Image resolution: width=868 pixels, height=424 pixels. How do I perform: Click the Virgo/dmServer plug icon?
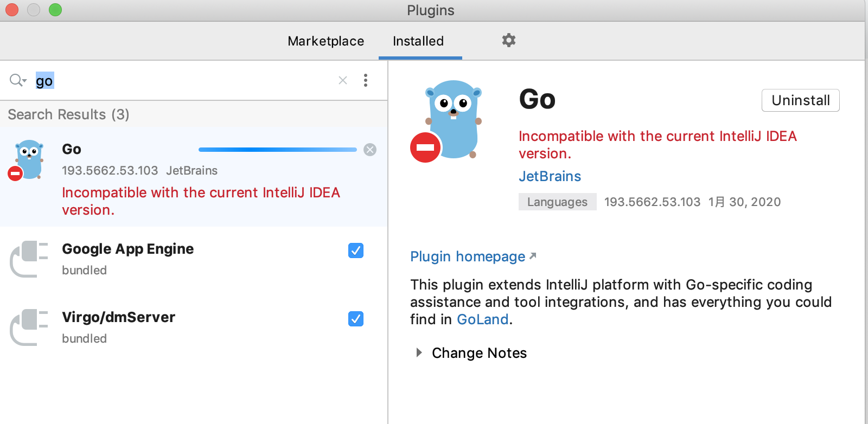[x=29, y=327]
